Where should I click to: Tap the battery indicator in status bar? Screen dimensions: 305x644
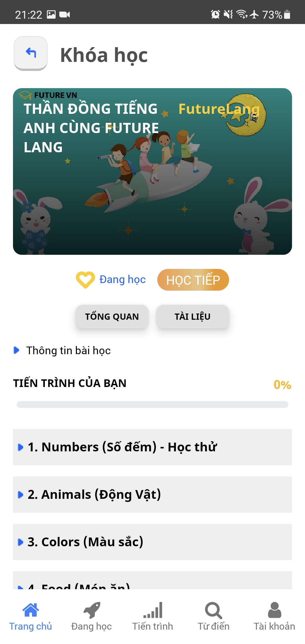pos(287,14)
